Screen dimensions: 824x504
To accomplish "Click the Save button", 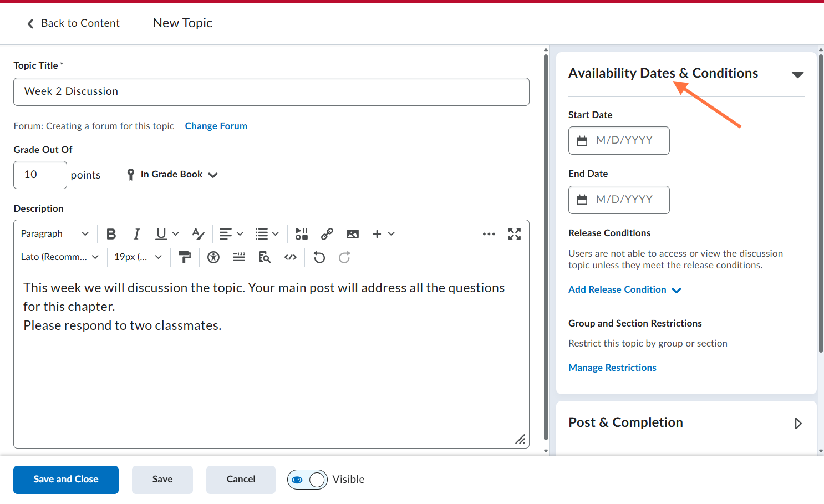I will (x=162, y=480).
